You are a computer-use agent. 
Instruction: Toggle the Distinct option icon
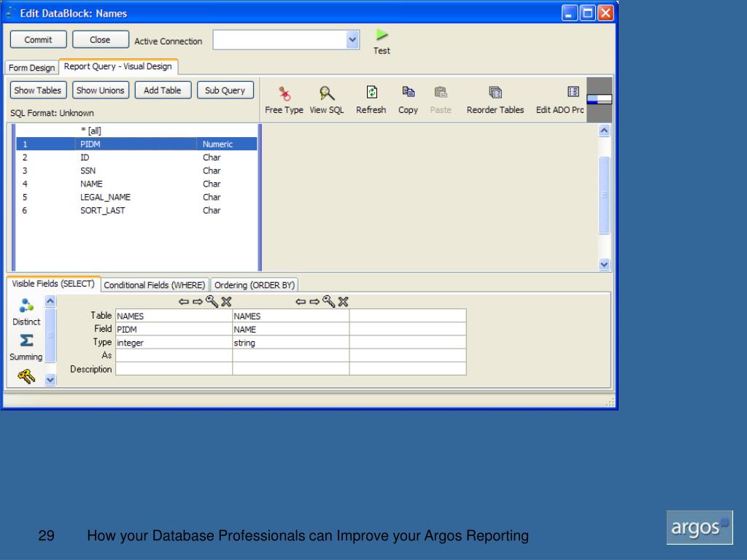click(26, 306)
